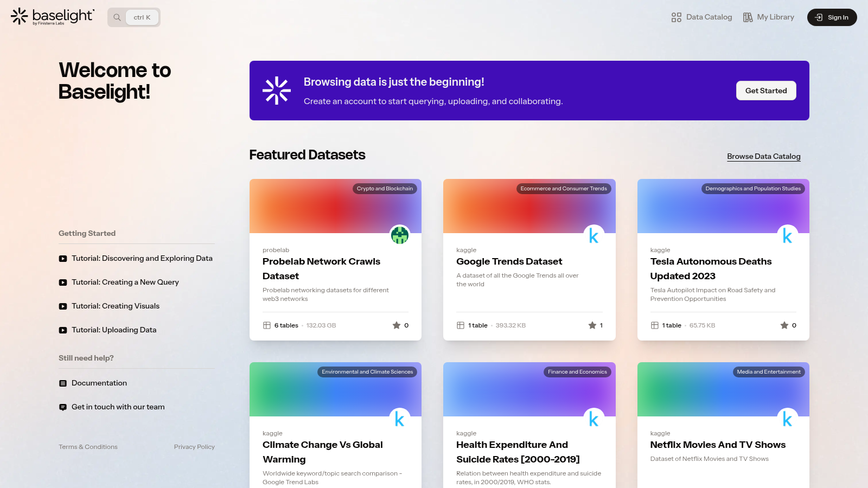Click the kaggle avatar on Climate Change card

pos(400,418)
